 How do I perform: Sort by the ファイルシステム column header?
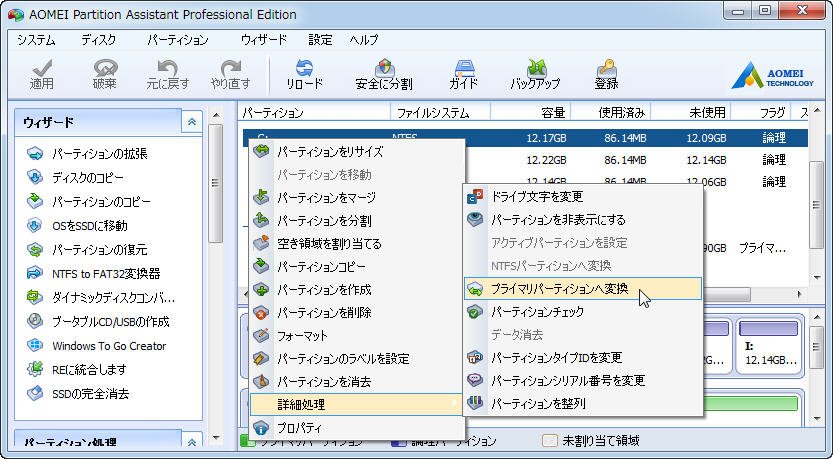[x=440, y=113]
